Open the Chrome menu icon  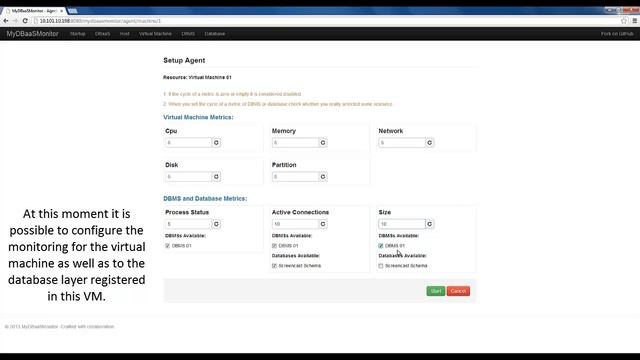coord(635,21)
